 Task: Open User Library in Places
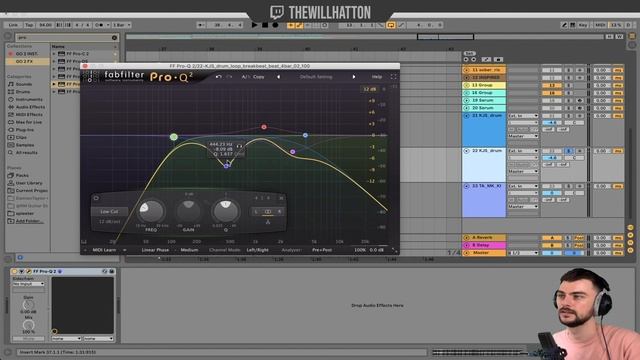pos(29,183)
